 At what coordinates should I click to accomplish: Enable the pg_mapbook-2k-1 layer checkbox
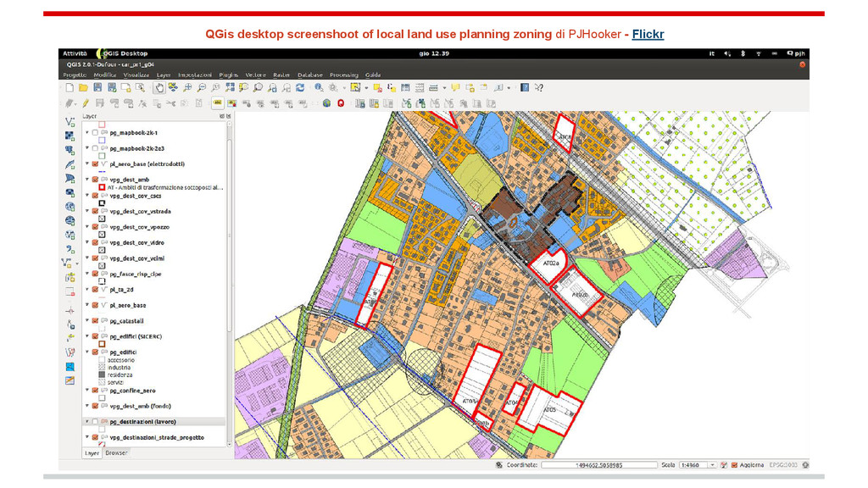(x=95, y=133)
